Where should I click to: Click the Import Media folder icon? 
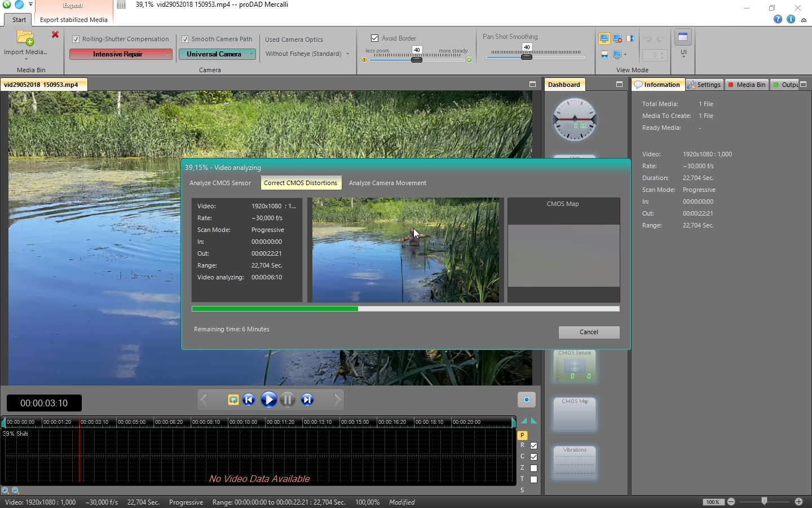click(x=25, y=38)
